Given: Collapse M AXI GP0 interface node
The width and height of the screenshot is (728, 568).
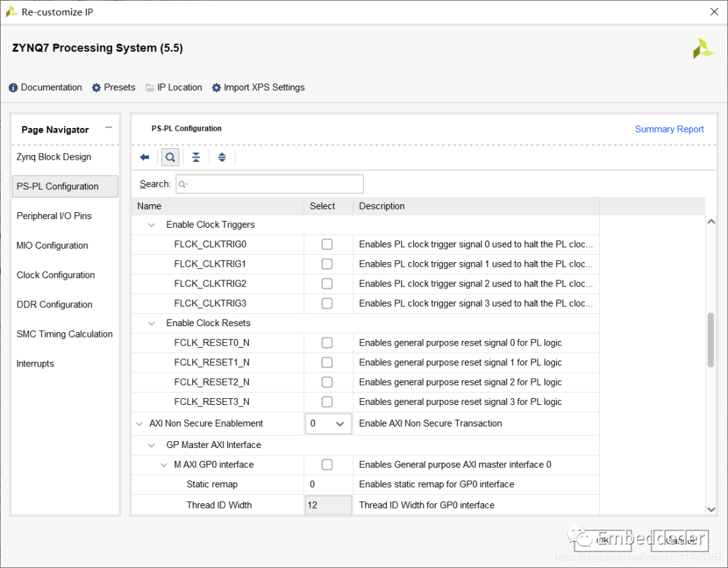Looking at the screenshot, I should click(163, 465).
